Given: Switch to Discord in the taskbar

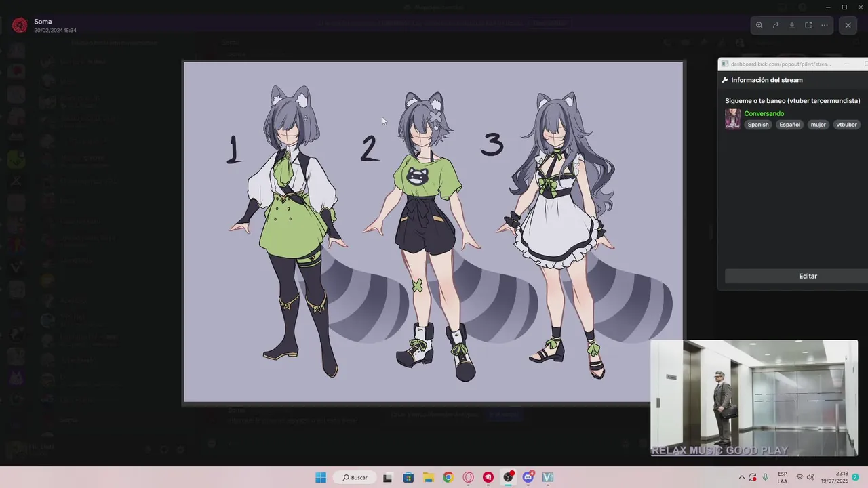Looking at the screenshot, I should [528, 477].
